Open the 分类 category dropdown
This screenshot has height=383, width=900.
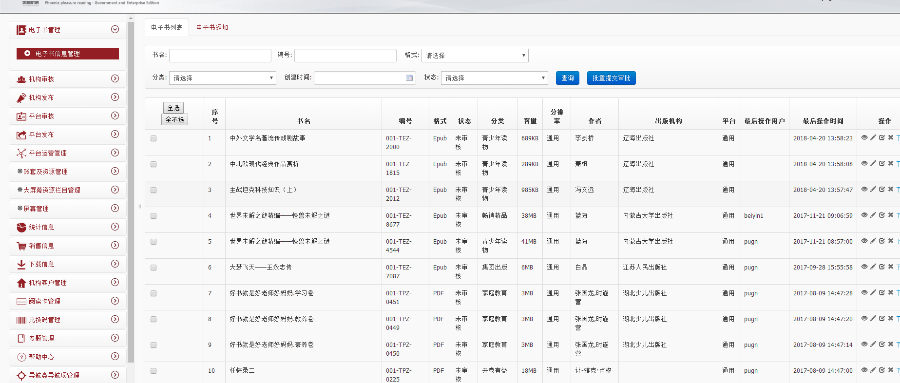(223, 78)
